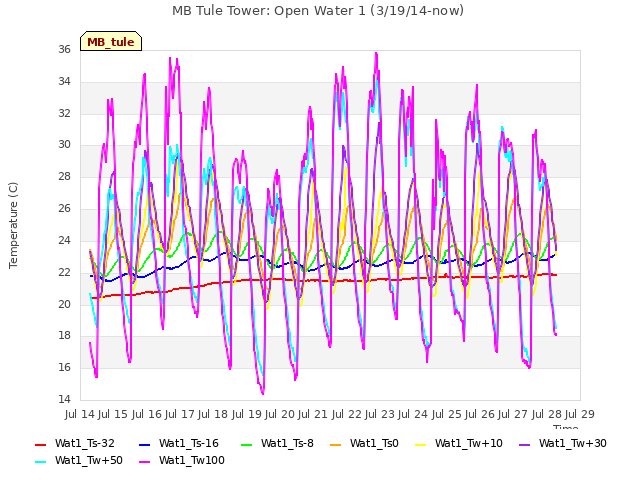Click the magenta Wat1_Tw100 legend swatch
Viewport: 640px width, 480px height.
[145, 462]
